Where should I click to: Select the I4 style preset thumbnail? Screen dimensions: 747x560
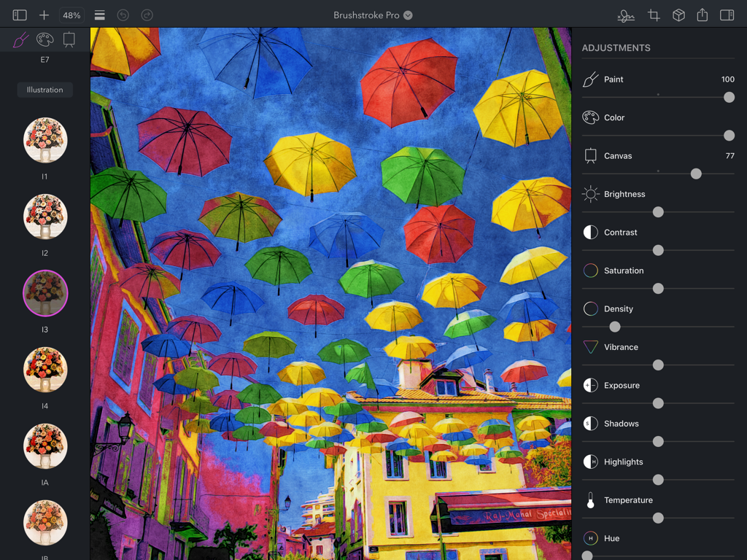45,370
